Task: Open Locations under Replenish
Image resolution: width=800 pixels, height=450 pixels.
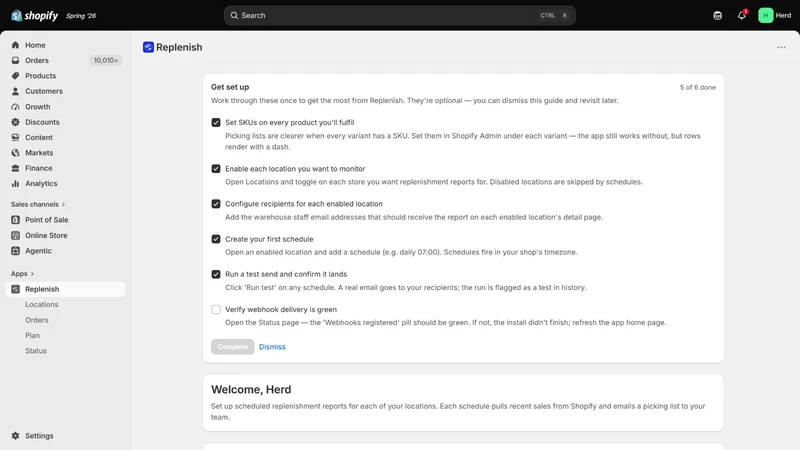Action: pyautogui.click(x=41, y=305)
